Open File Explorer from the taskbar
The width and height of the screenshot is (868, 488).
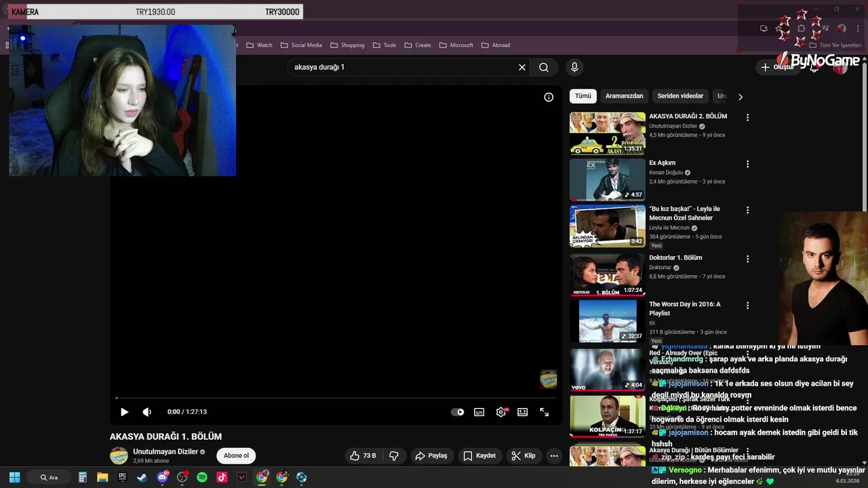102,477
